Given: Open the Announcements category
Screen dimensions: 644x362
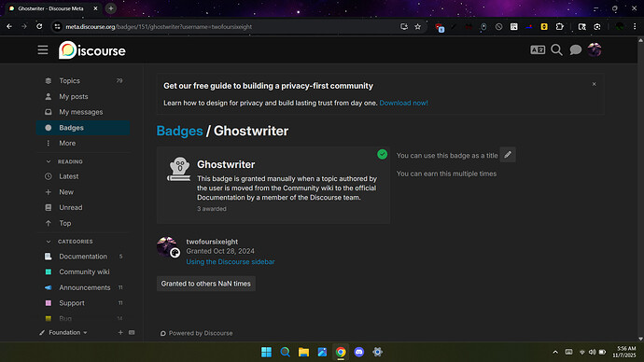Looking at the screenshot, I should [83, 287].
